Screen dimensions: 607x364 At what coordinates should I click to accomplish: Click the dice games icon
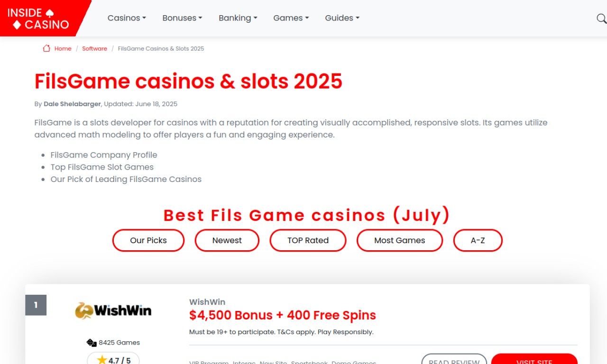(92, 343)
